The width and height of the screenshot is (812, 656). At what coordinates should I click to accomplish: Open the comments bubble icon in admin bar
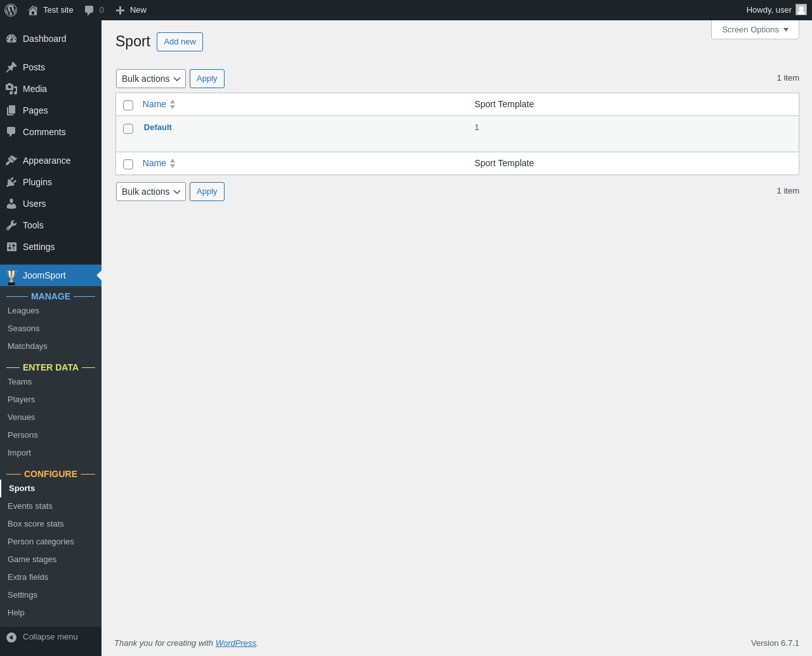click(x=89, y=10)
